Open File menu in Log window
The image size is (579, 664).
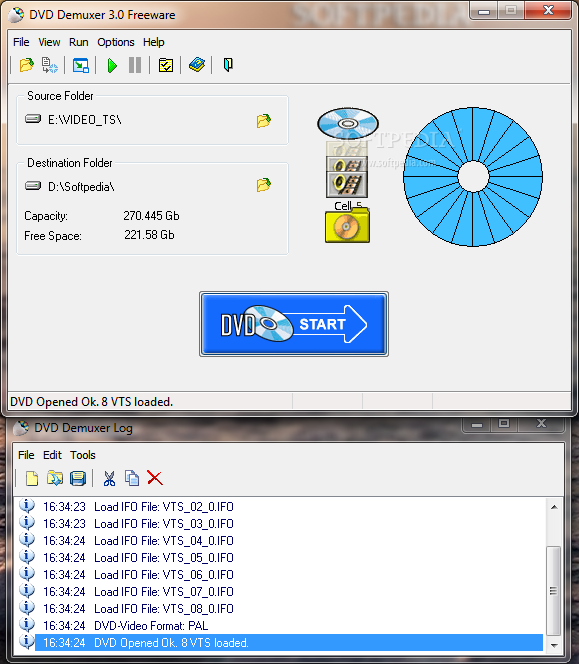pos(26,455)
